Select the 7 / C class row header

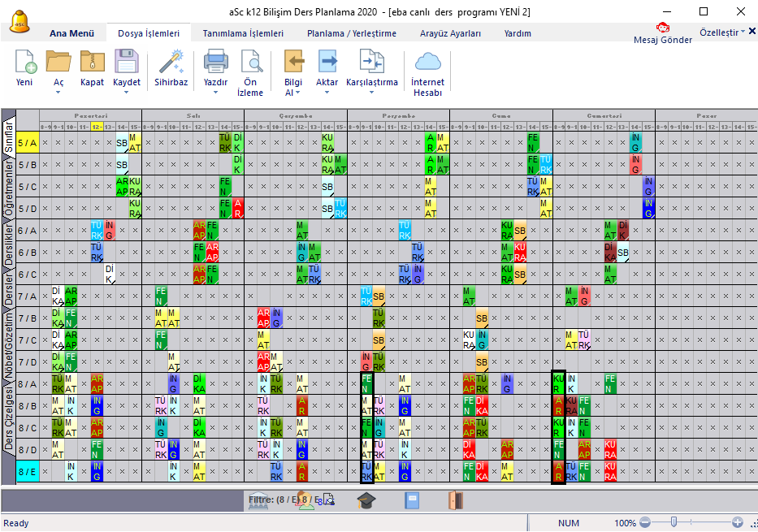click(28, 340)
